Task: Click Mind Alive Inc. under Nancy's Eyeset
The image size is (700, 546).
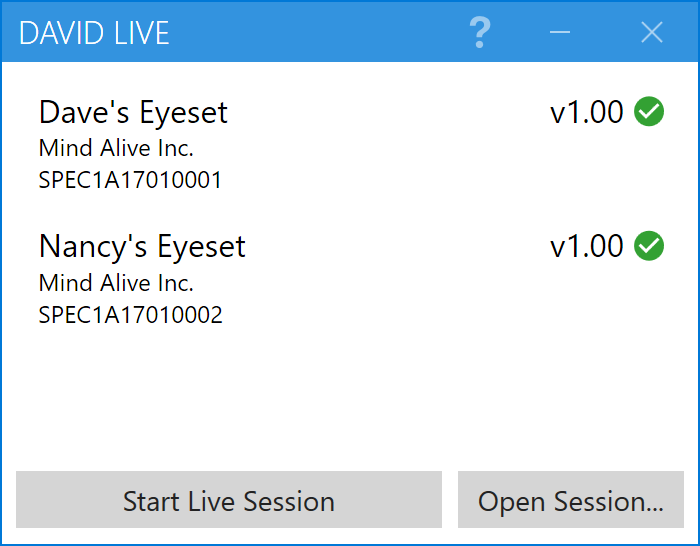Action: [116, 282]
